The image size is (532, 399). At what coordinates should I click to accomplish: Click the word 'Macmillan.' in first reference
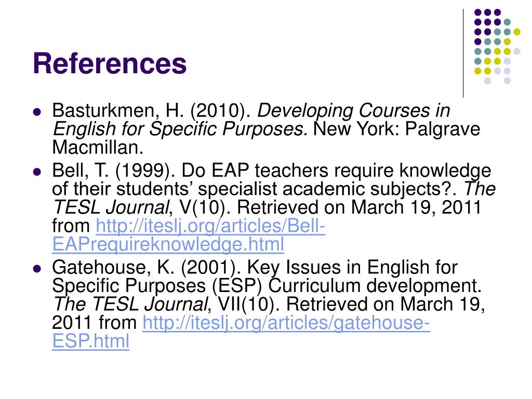98,147
